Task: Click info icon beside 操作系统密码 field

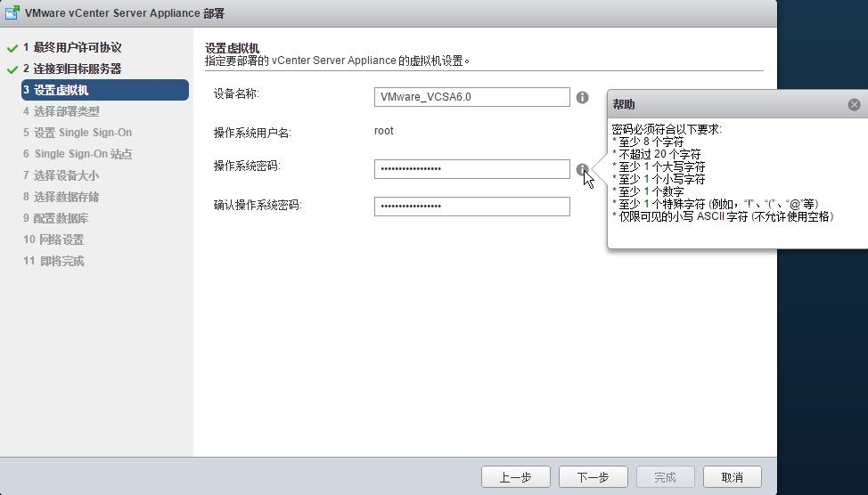Action: tap(582, 169)
